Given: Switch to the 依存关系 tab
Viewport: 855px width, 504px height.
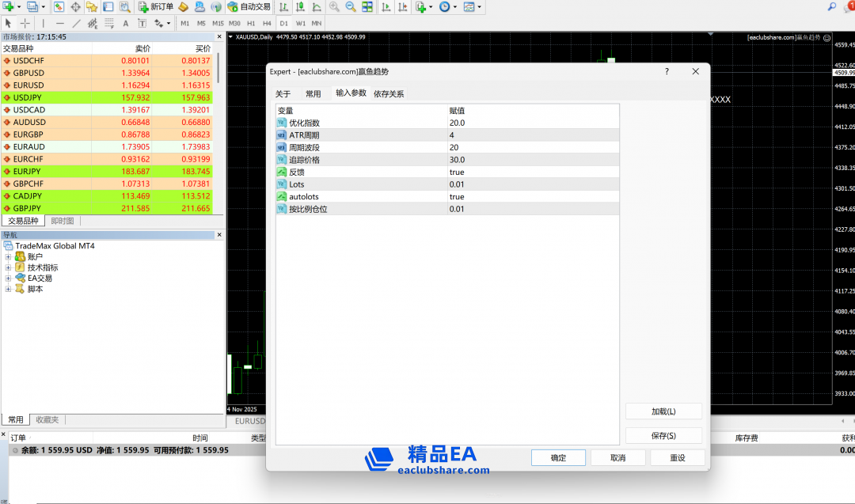Looking at the screenshot, I should (x=389, y=94).
